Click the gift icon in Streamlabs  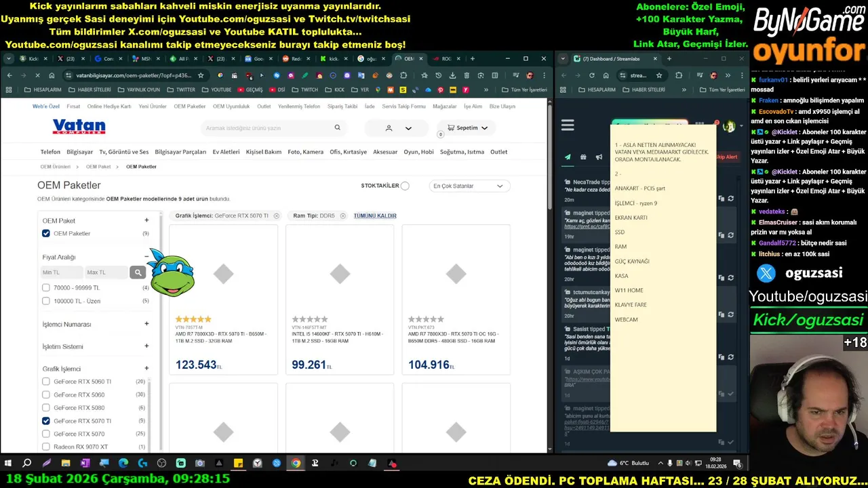(x=583, y=157)
